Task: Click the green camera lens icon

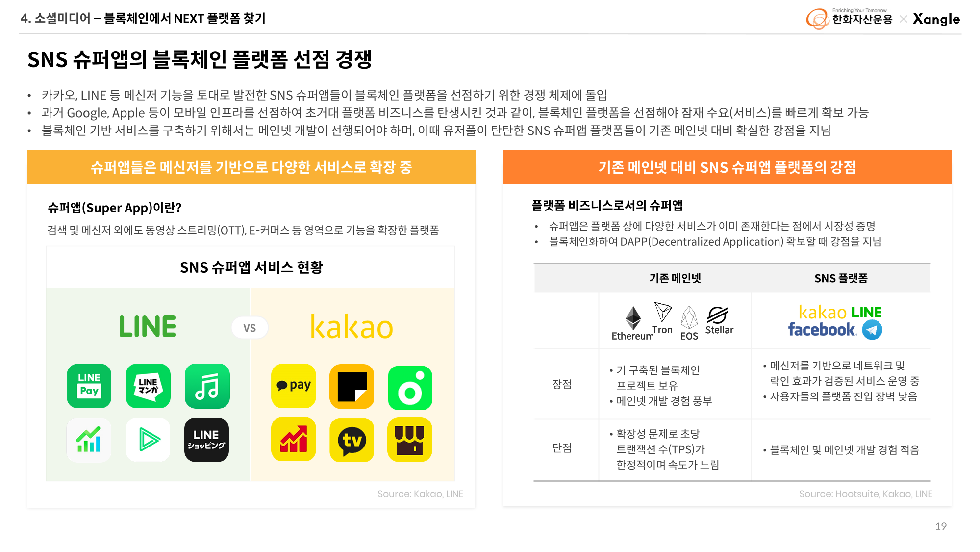Action: [x=410, y=388]
